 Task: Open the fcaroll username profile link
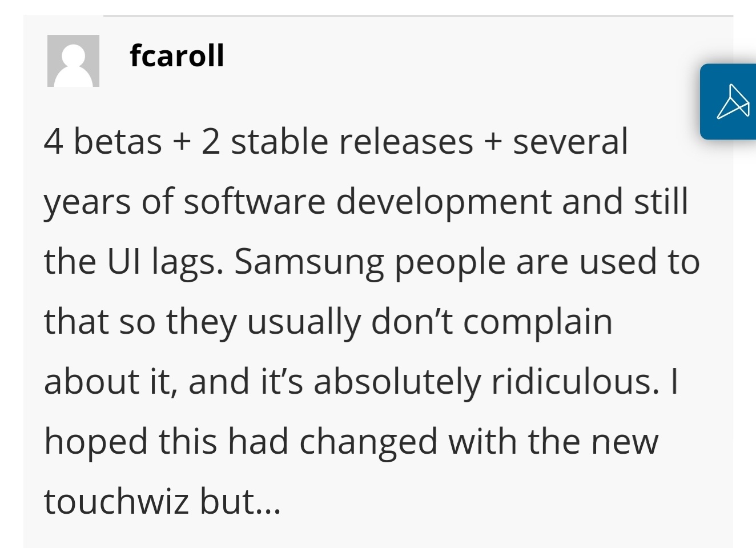[176, 56]
